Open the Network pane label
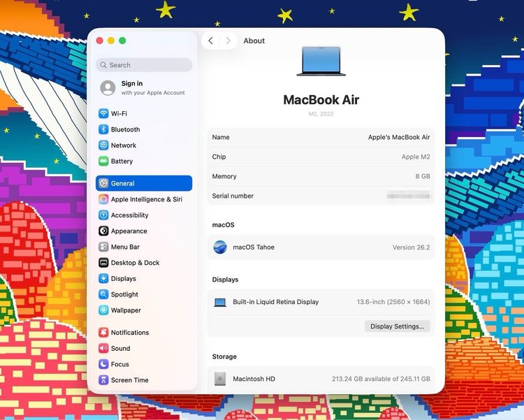Image resolution: width=524 pixels, height=420 pixels. point(124,145)
